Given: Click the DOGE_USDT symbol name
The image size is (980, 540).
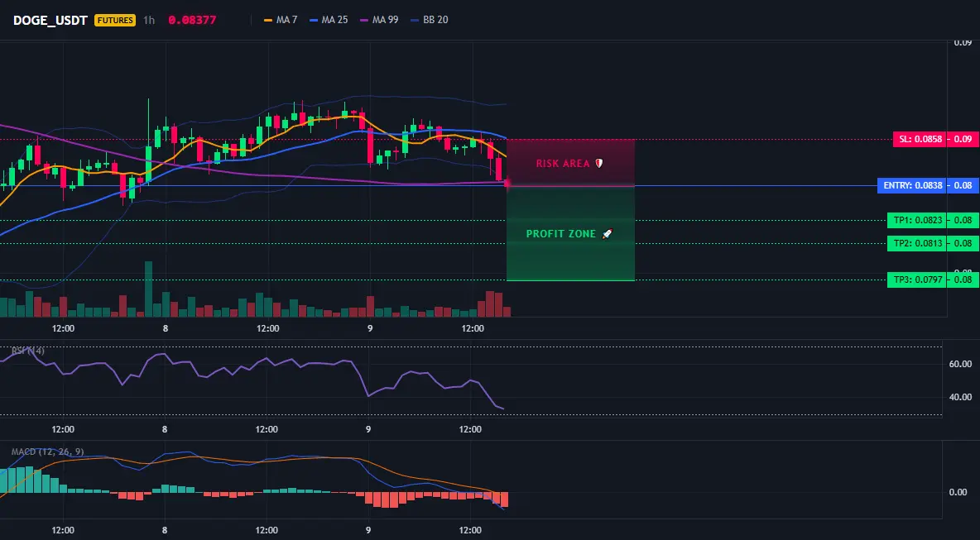Looking at the screenshot, I should [x=51, y=20].
